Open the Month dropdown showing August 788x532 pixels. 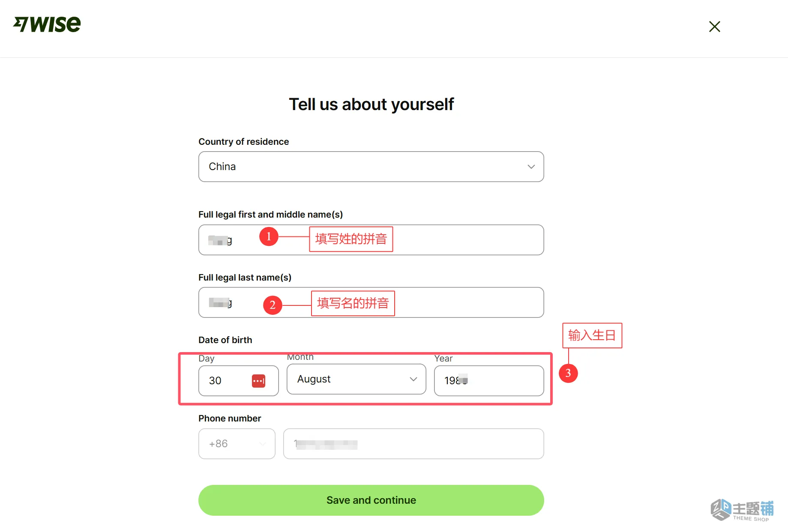351,379
